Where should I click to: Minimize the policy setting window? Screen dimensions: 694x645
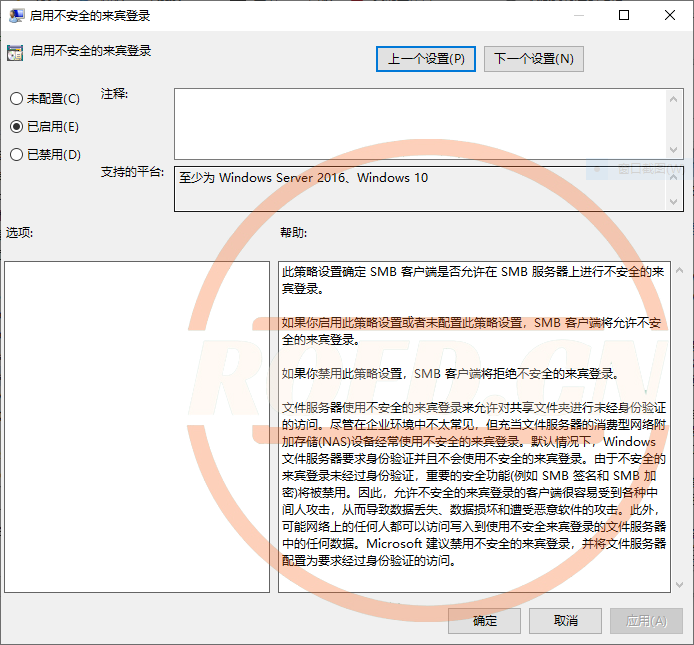tap(578, 16)
